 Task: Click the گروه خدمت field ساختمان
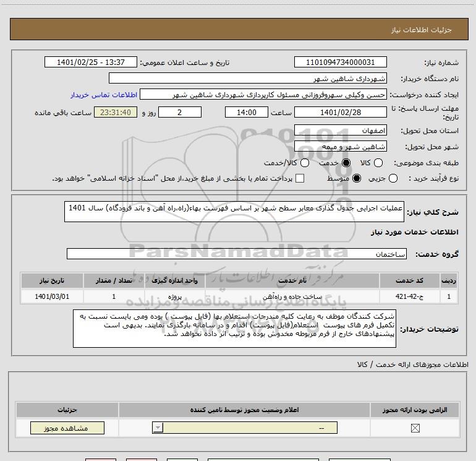click(237, 254)
